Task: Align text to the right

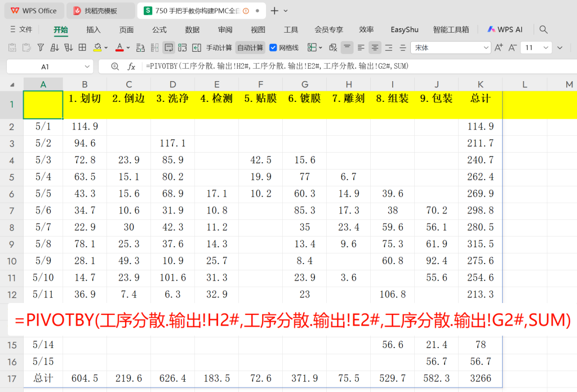Action: tap(389, 48)
